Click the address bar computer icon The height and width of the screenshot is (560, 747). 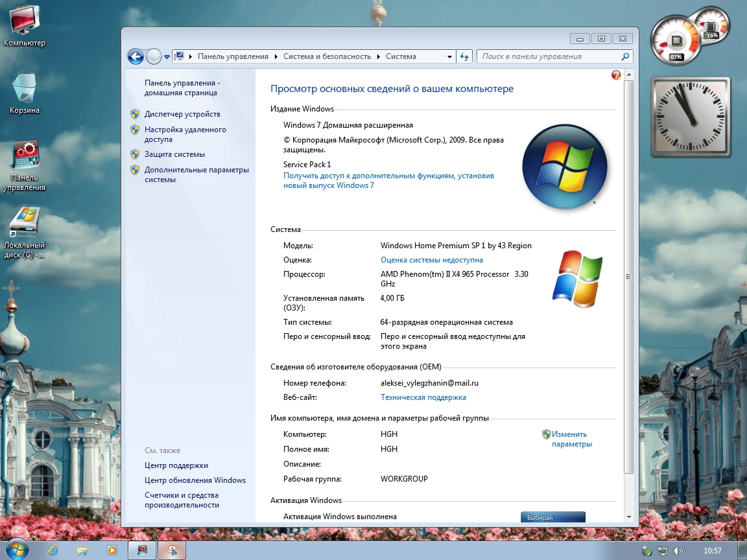[179, 56]
